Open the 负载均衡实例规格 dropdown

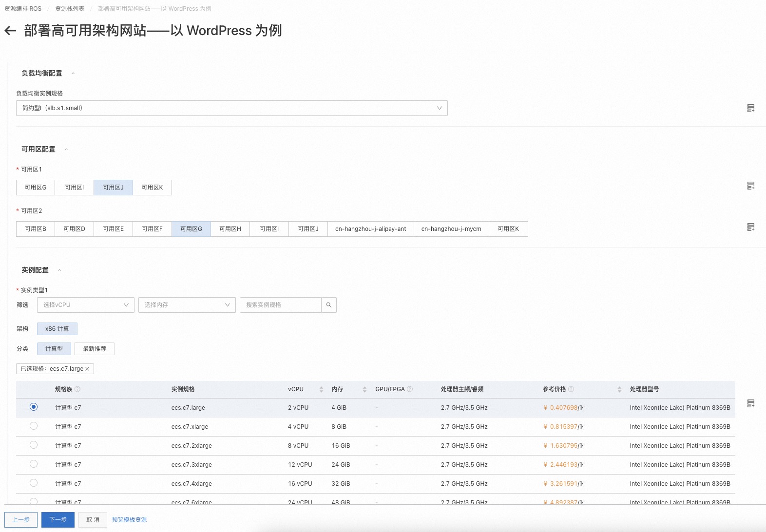[x=232, y=108]
